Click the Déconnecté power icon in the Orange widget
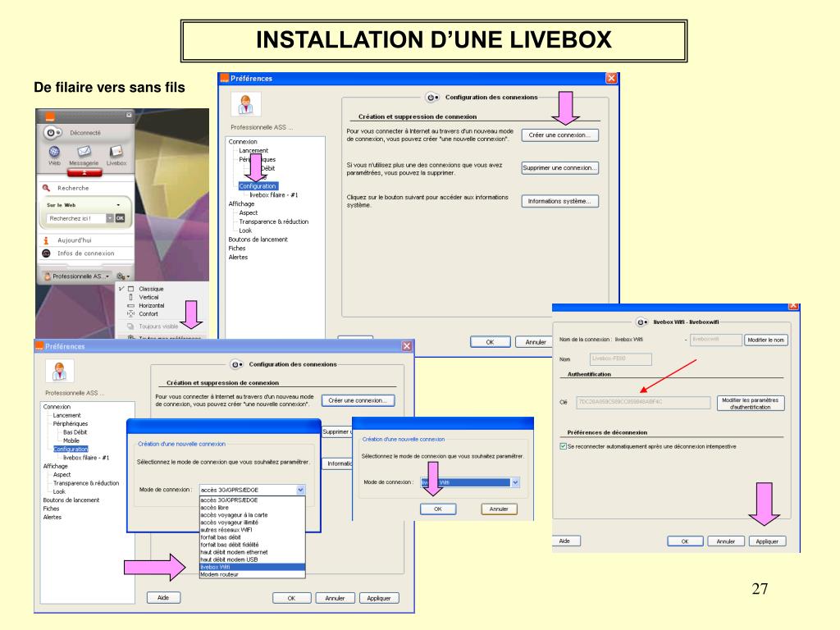Viewport: 840px width, 630px height. click(52, 132)
